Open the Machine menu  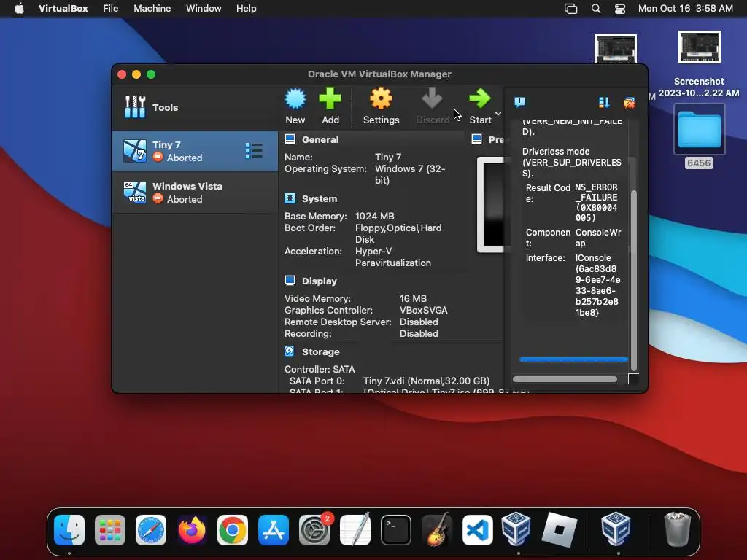(x=152, y=9)
